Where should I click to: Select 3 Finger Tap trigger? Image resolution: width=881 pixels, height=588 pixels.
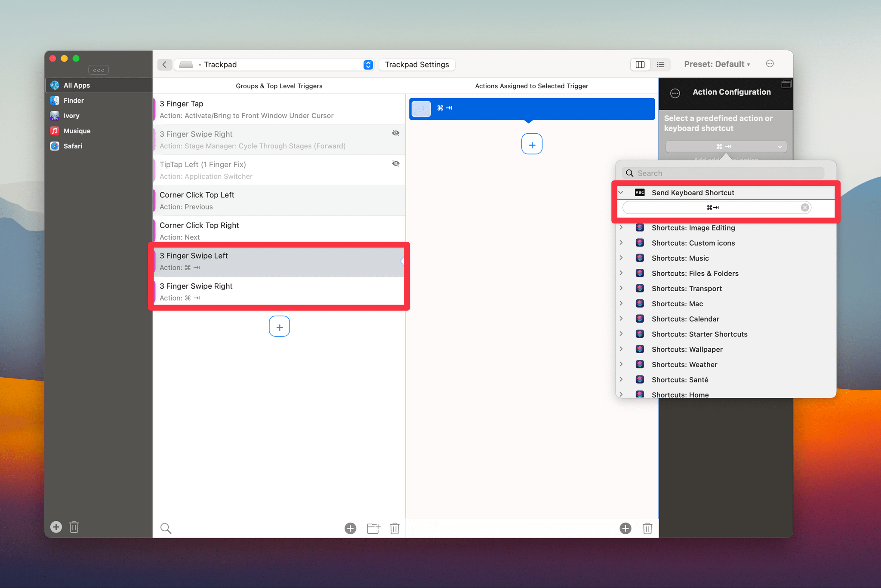279,109
